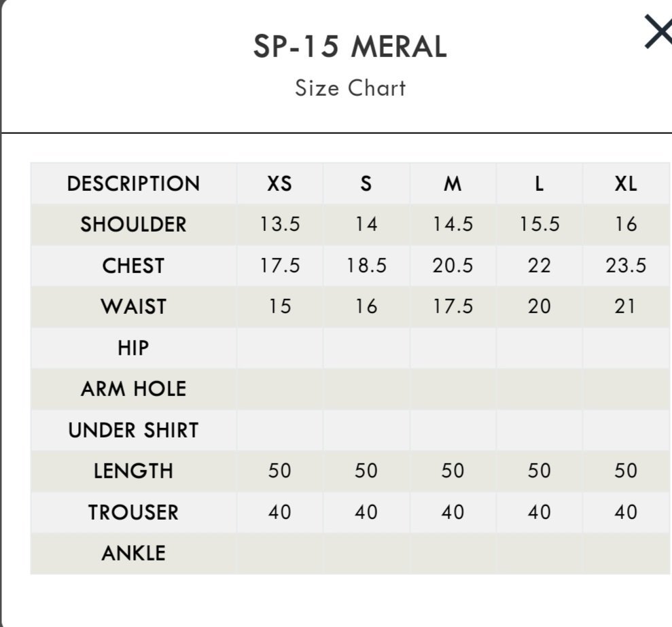Image resolution: width=672 pixels, height=627 pixels.
Task: Click the shoulder value 13.5 for XS
Action: tap(279, 225)
